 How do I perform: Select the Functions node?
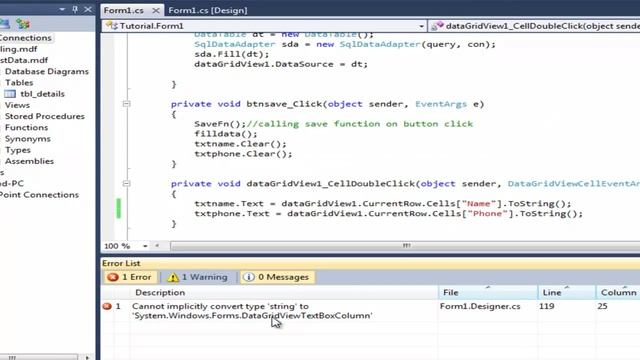coord(27,127)
